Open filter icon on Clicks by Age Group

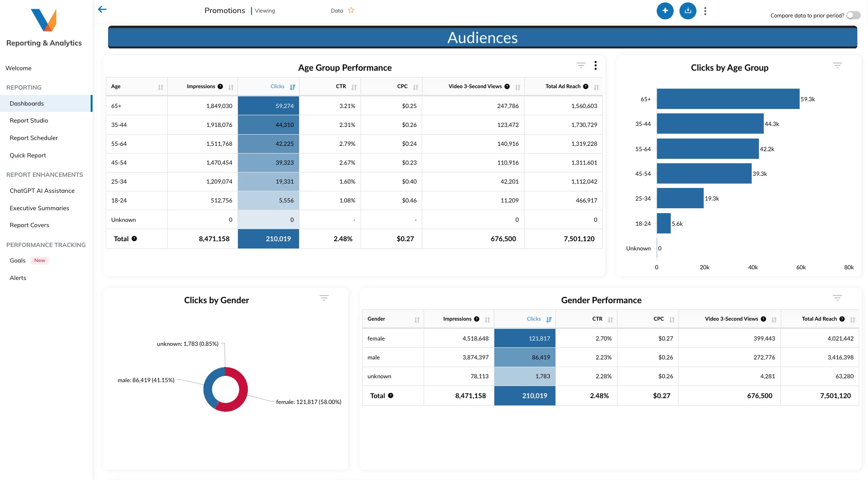[837, 65]
